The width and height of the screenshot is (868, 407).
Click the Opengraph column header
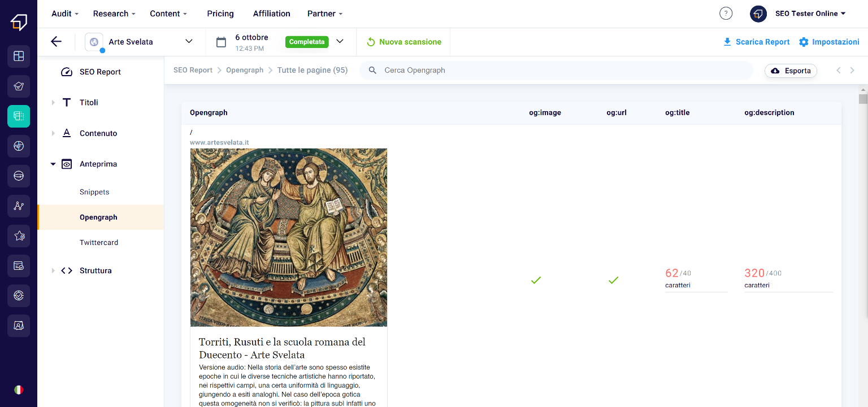[209, 112]
